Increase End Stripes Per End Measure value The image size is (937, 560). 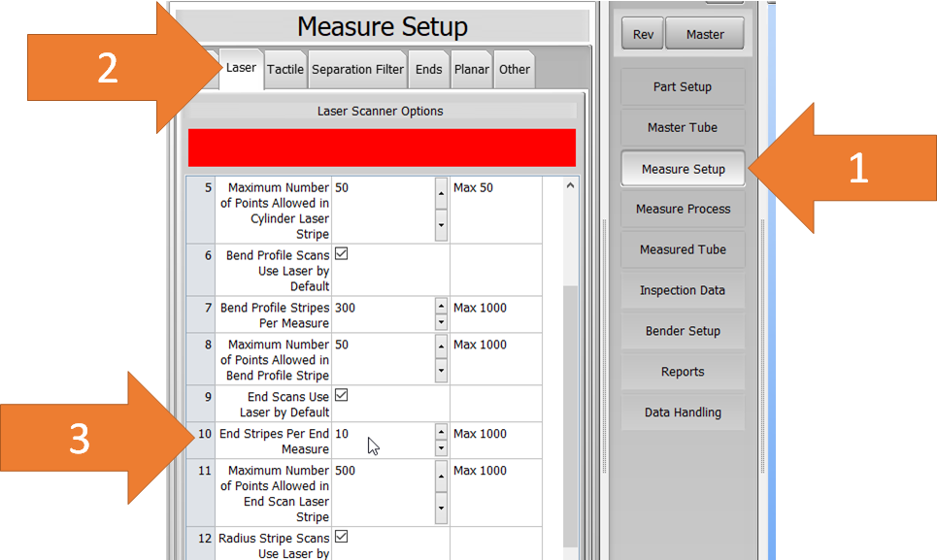pyautogui.click(x=441, y=432)
